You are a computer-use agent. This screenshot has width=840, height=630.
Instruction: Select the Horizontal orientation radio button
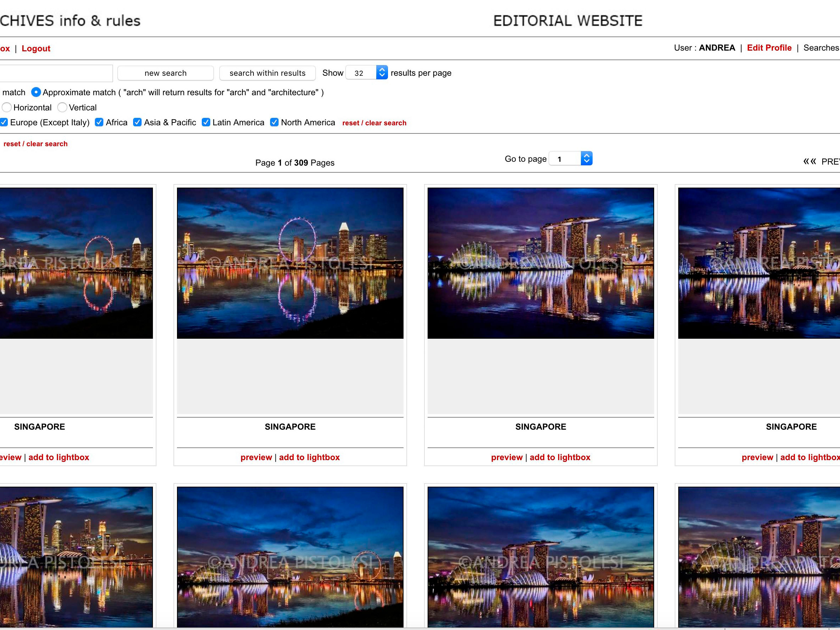pos(6,108)
